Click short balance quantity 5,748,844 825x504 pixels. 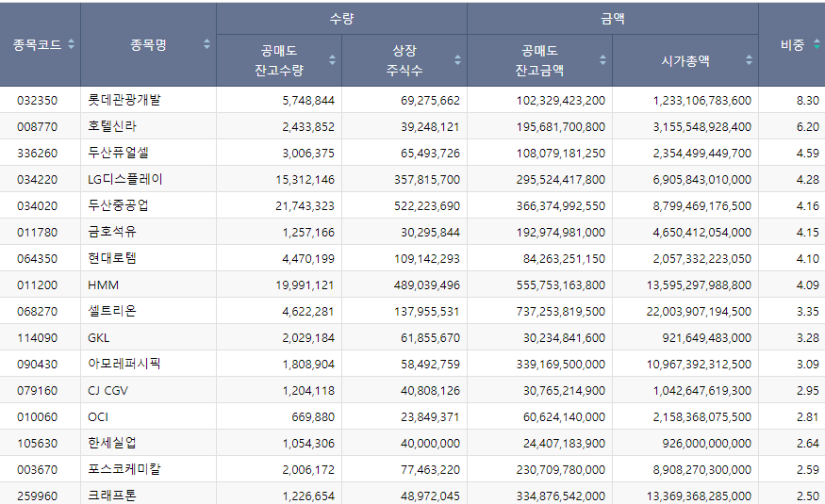click(308, 101)
